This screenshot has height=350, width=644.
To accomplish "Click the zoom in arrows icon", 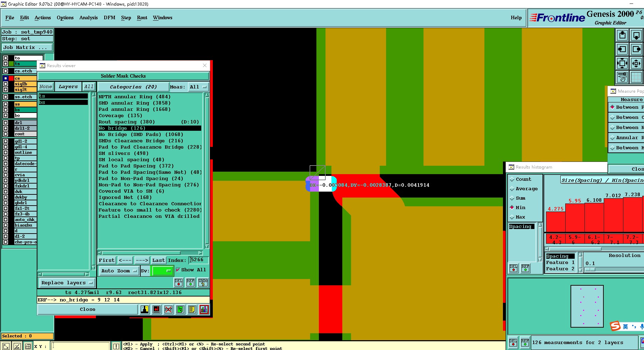I will pos(622,63).
